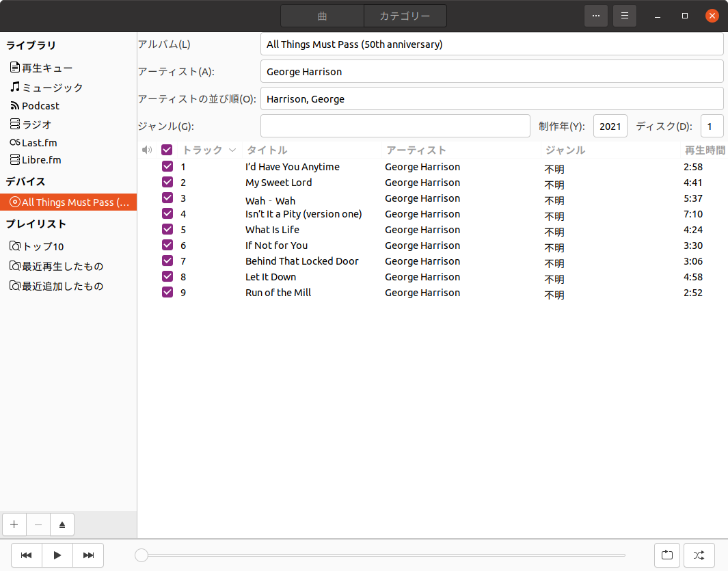Open the Podcast source in the sidebar
Screen dimensions: 728x571
(68, 105)
